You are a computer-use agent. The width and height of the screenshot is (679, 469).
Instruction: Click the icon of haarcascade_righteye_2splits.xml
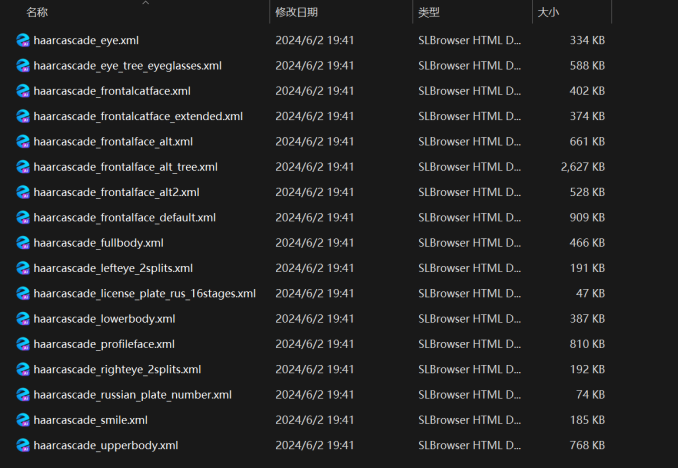23,370
